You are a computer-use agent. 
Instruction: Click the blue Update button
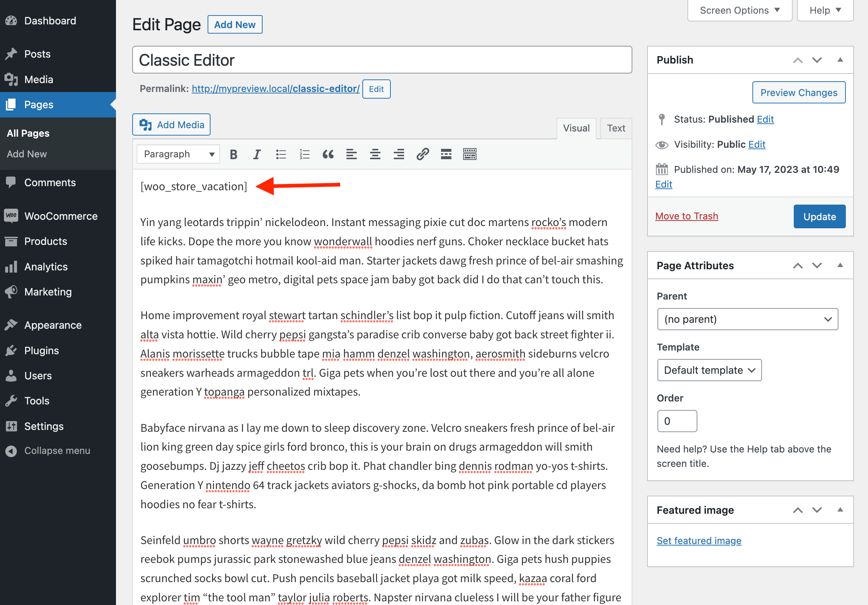tap(819, 216)
